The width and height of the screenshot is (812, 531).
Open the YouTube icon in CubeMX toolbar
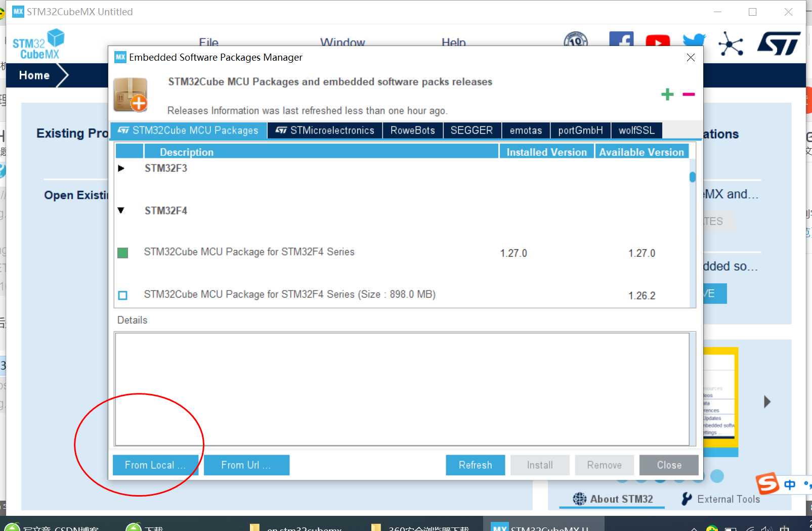click(658, 40)
